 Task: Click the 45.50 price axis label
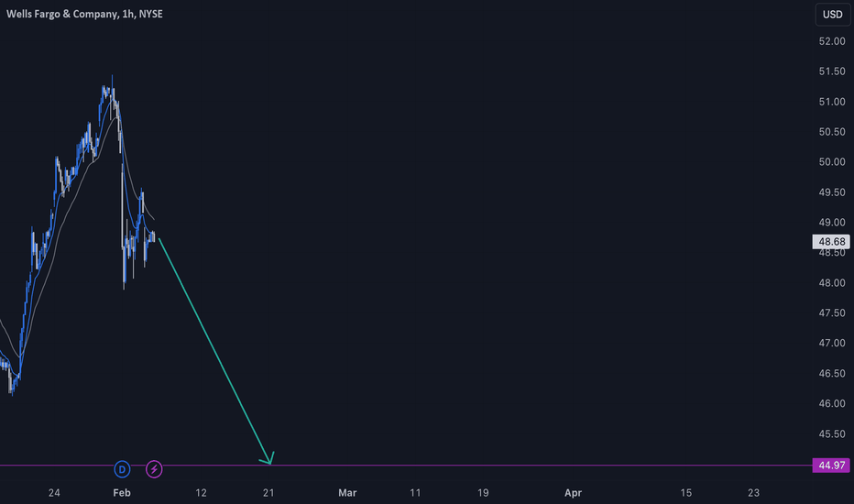(832, 433)
